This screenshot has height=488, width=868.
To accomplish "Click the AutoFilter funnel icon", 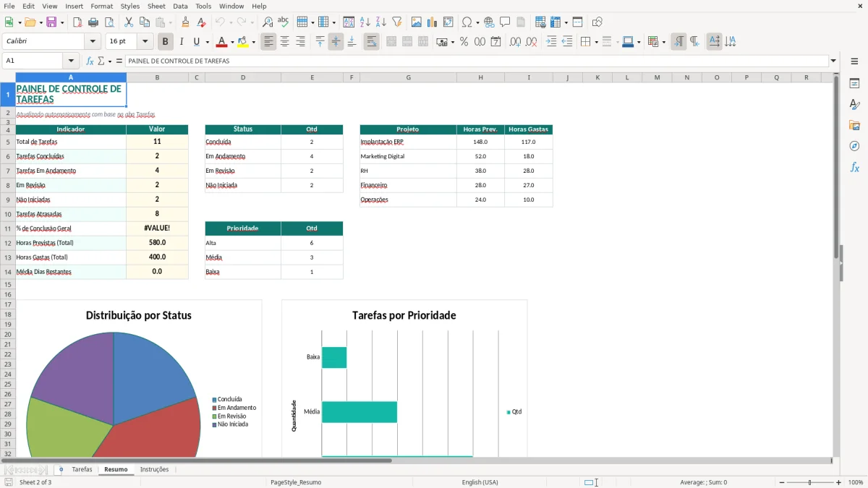I will coord(396,22).
